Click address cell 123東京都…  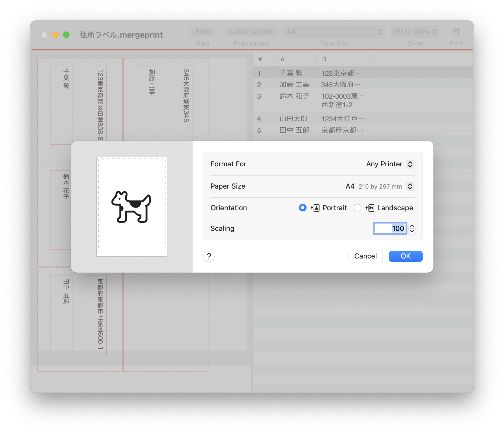tap(341, 73)
